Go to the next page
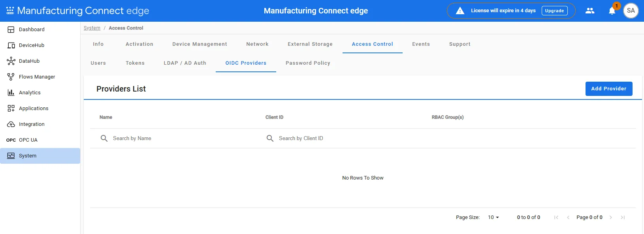This screenshot has width=644, height=234. (x=611, y=217)
